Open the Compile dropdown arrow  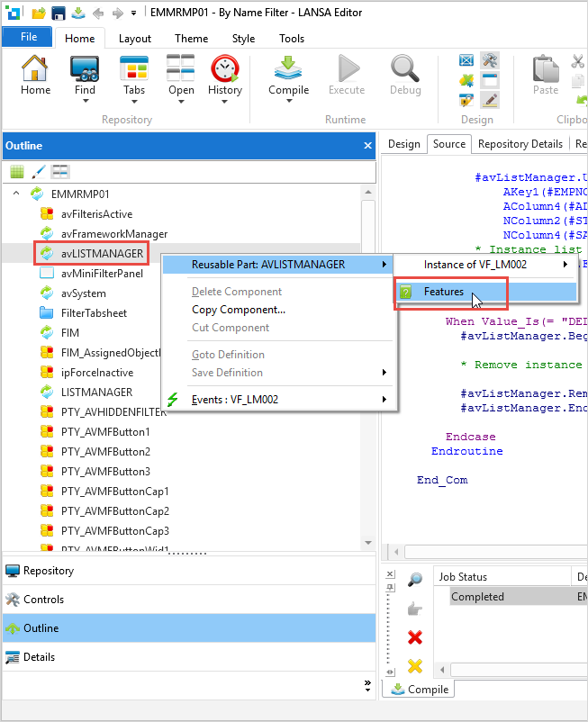289,101
